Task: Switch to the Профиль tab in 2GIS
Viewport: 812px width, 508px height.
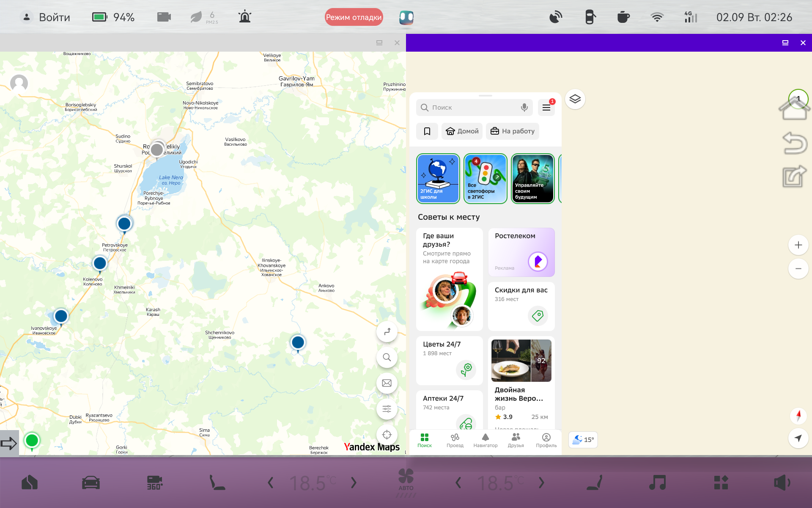Action: pyautogui.click(x=546, y=440)
